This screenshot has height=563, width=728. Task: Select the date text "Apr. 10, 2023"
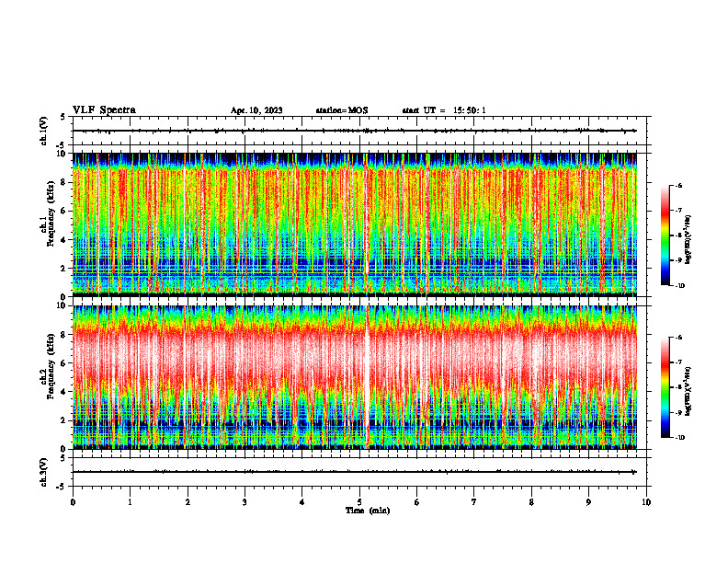click(256, 110)
